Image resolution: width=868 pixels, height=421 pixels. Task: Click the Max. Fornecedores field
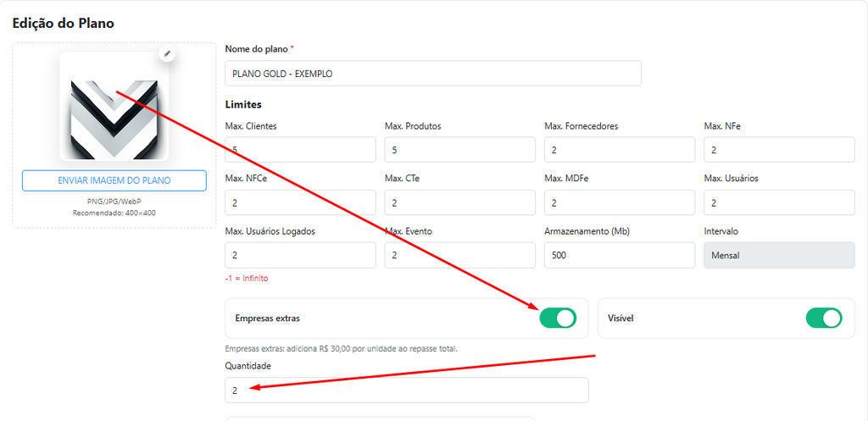coord(620,150)
